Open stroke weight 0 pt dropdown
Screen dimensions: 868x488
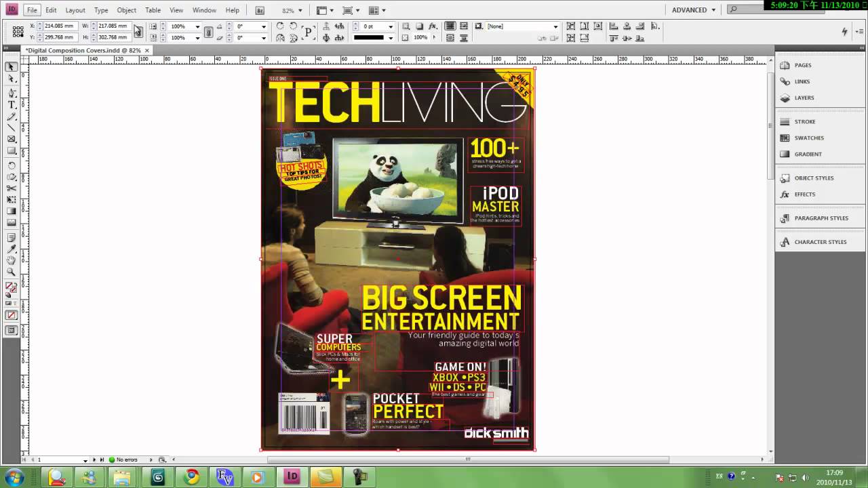391,26
